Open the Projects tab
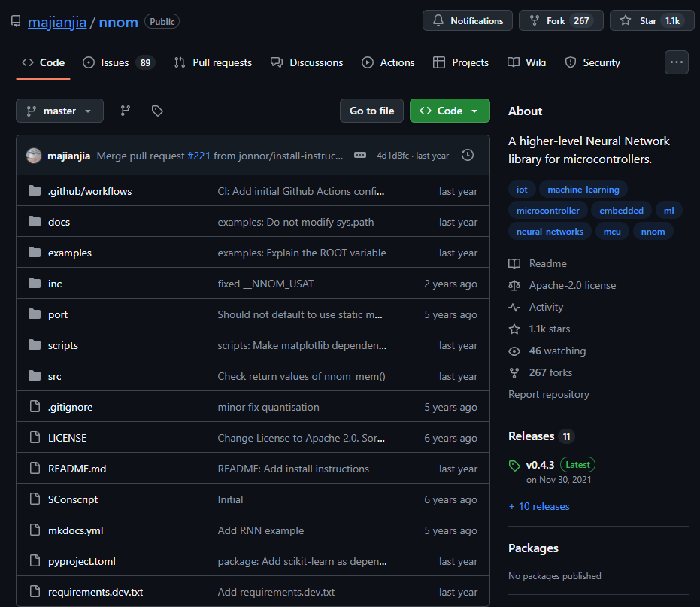 [x=461, y=62]
